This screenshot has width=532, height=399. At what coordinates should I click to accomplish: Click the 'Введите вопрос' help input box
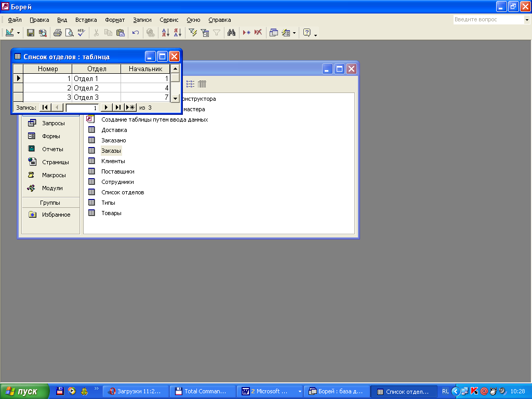(488, 20)
